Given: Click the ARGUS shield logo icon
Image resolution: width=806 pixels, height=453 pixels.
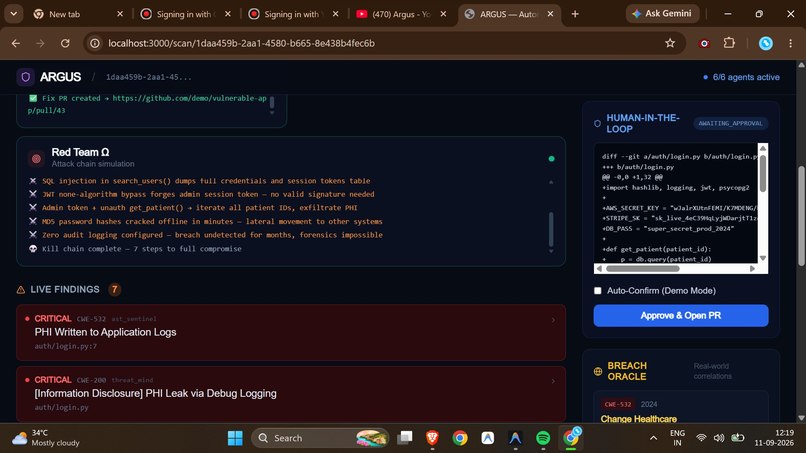Looking at the screenshot, I should click(x=25, y=77).
